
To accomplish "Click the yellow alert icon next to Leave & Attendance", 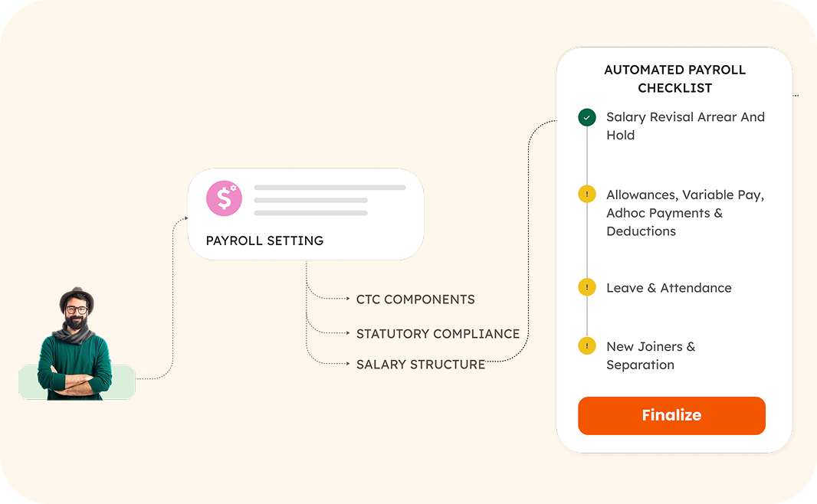I will tap(587, 288).
